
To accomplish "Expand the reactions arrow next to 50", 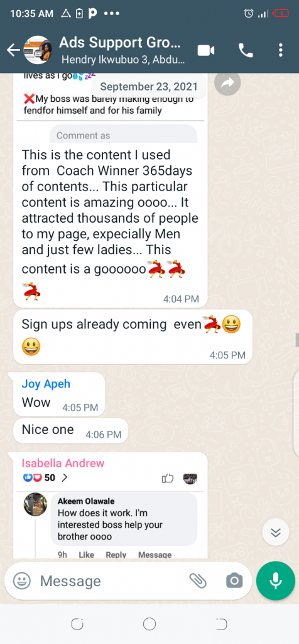I will pos(64,478).
